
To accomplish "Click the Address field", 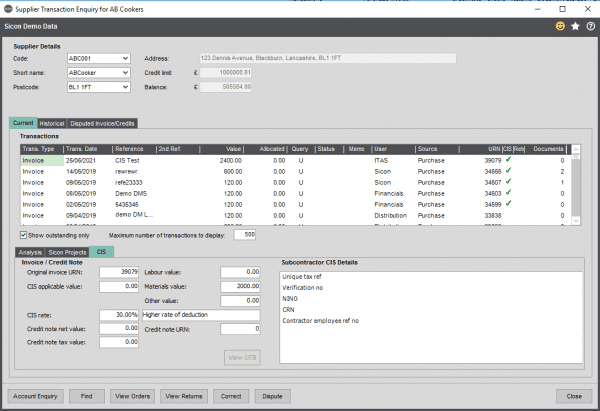I will (x=328, y=58).
